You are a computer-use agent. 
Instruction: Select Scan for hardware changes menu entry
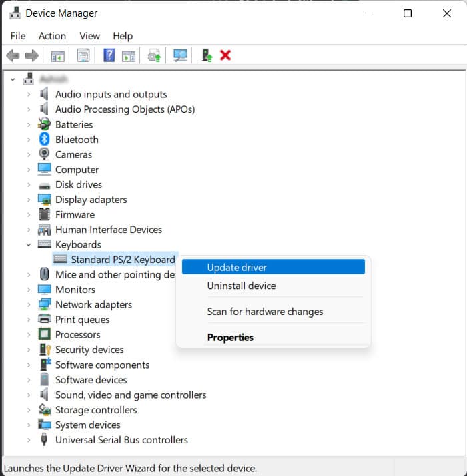click(x=274, y=312)
